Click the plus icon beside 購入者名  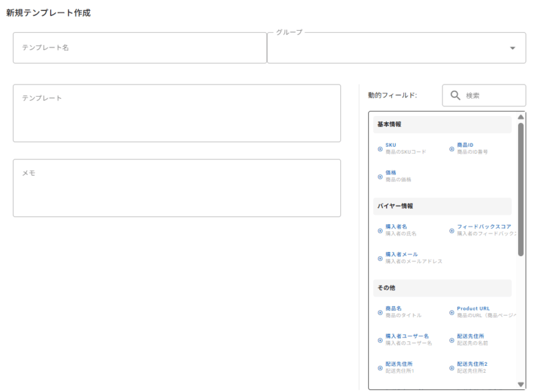coord(380,230)
